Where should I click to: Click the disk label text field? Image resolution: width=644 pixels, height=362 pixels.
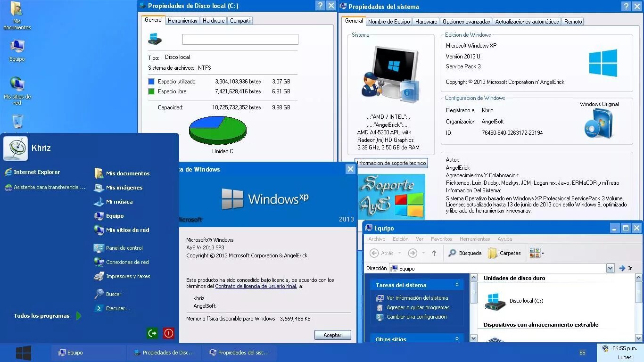coord(240,40)
